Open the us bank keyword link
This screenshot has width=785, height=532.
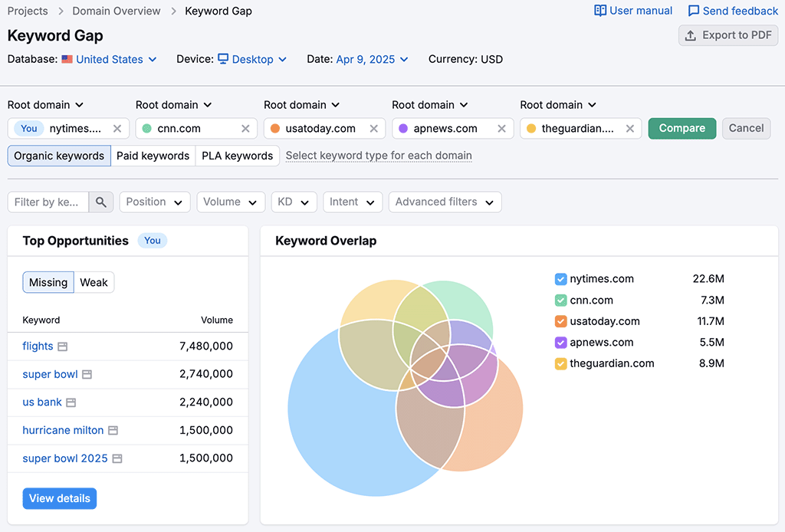pyautogui.click(x=42, y=402)
